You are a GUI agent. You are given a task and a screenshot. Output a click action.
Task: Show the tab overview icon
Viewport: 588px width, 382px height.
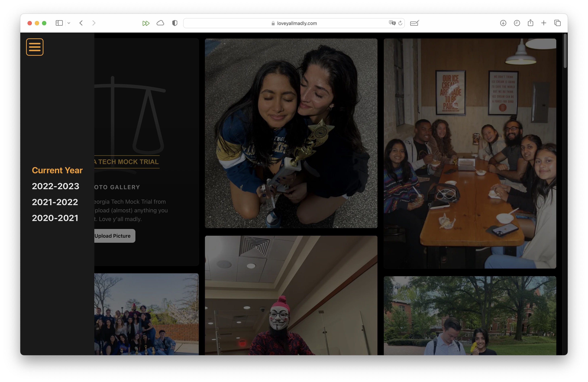pos(557,23)
